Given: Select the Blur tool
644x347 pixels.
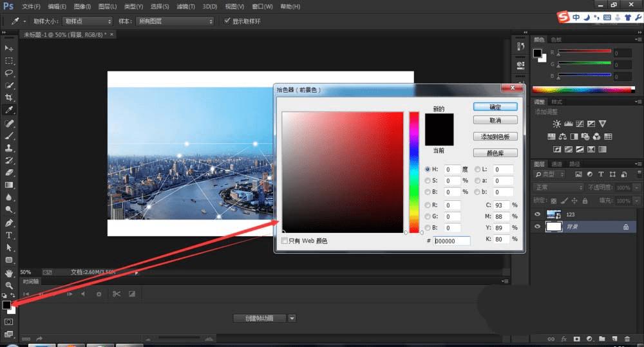Looking at the screenshot, I should [x=8, y=197].
